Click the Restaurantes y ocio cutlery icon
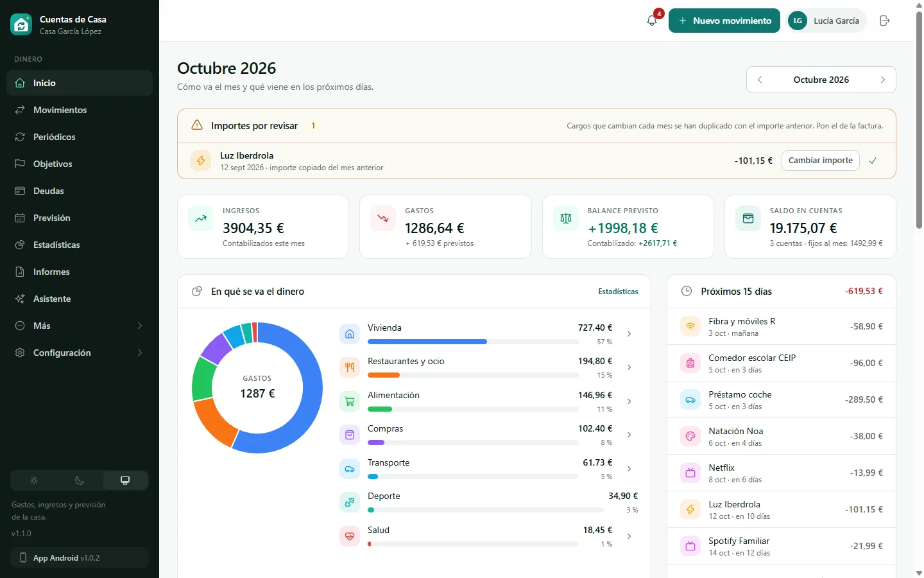 [350, 367]
